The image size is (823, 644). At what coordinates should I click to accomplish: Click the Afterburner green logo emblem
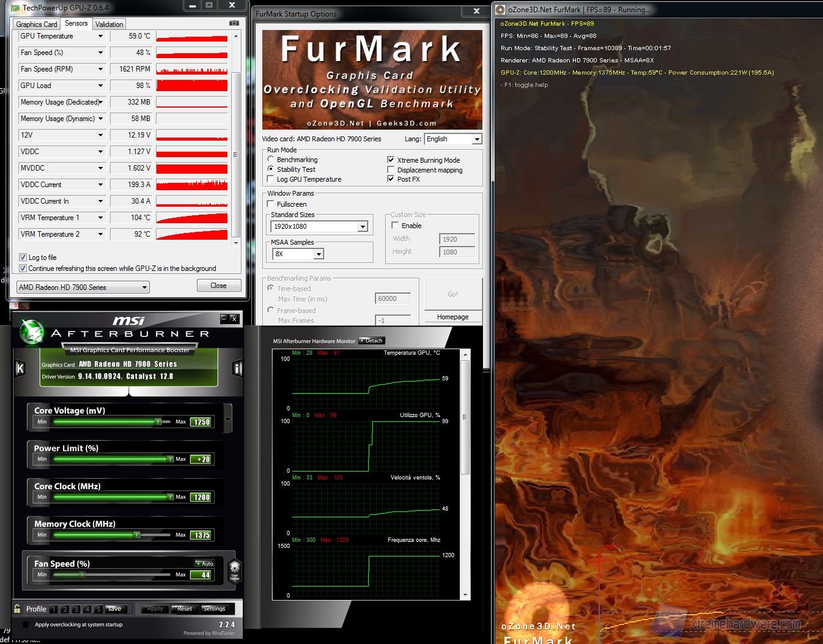coord(31,332)
